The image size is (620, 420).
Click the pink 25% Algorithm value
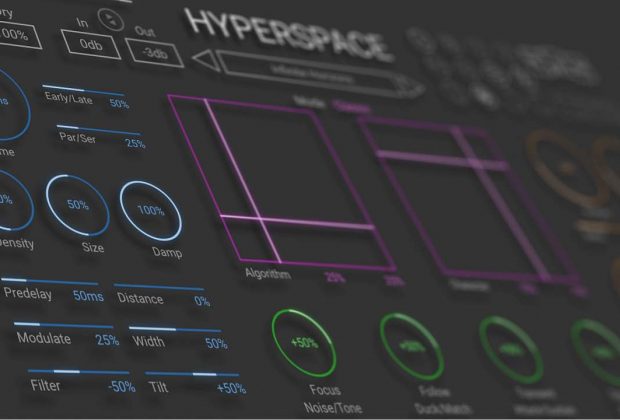pos(335,278)
